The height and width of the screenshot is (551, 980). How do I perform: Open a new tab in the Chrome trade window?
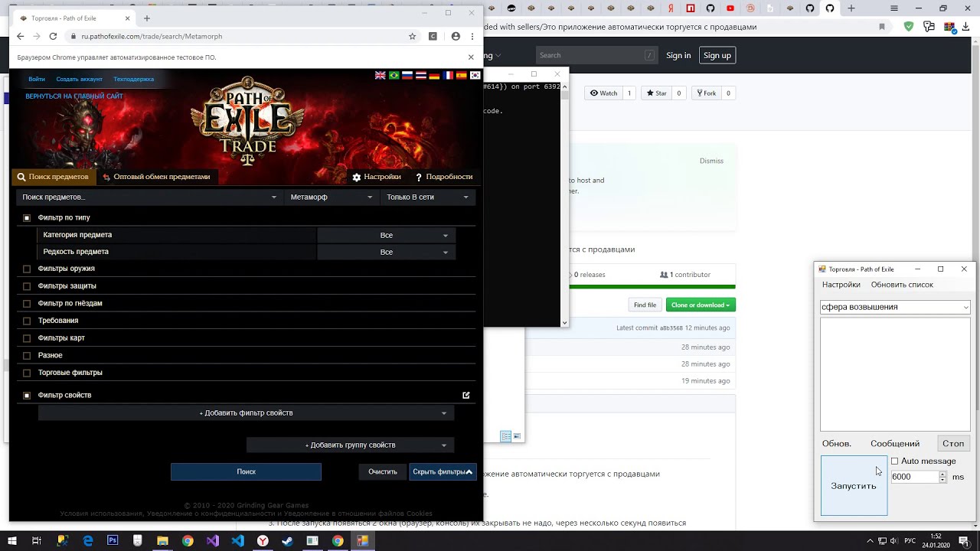point(147,18)
